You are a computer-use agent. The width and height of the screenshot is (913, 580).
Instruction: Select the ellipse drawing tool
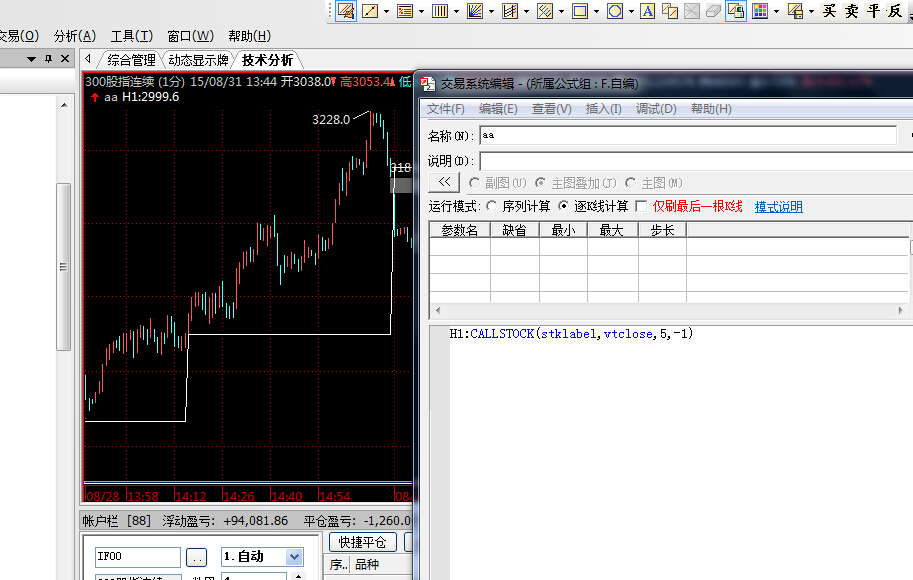coord(615,11)
